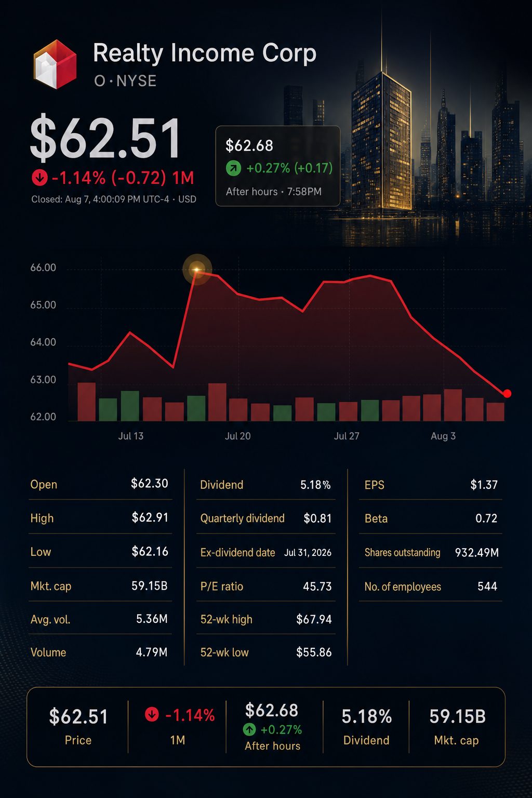Click the 66.00 price axis label
The image size is (532, 798).
click(x=43, y=268)
